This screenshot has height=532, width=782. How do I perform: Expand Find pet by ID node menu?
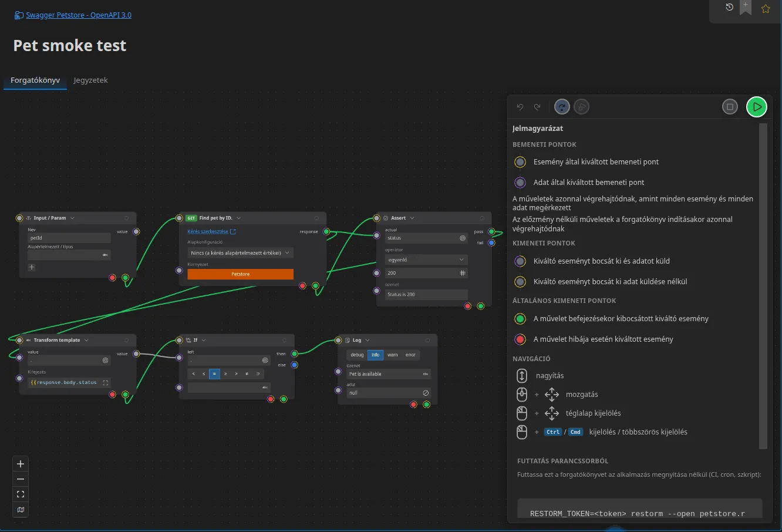[x=238, y=218]
